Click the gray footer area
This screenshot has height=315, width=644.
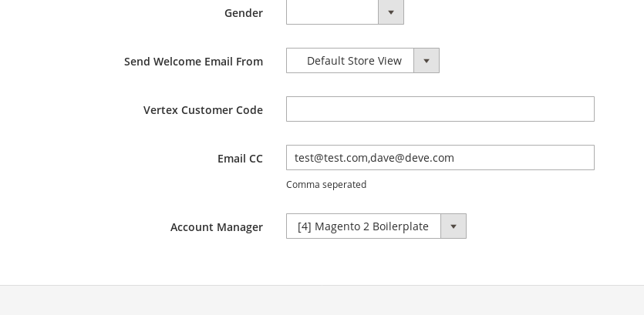(x=322, y=300)
